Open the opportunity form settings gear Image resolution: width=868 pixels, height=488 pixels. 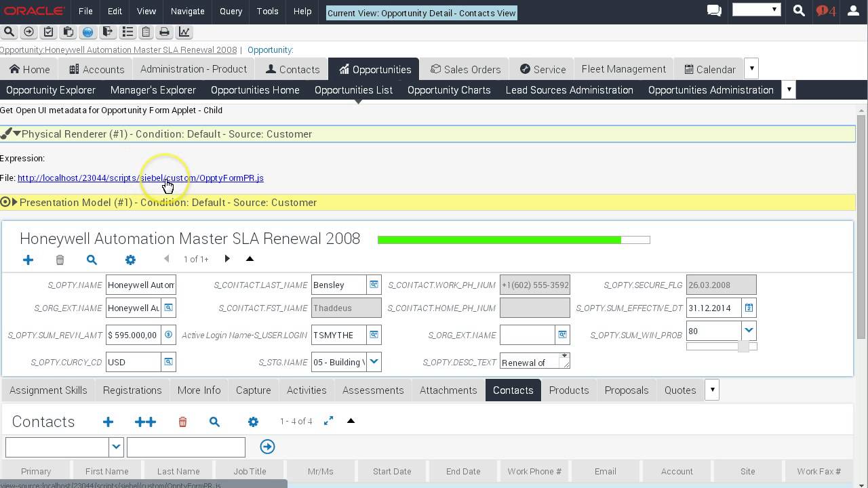click(x=130, y=260)
